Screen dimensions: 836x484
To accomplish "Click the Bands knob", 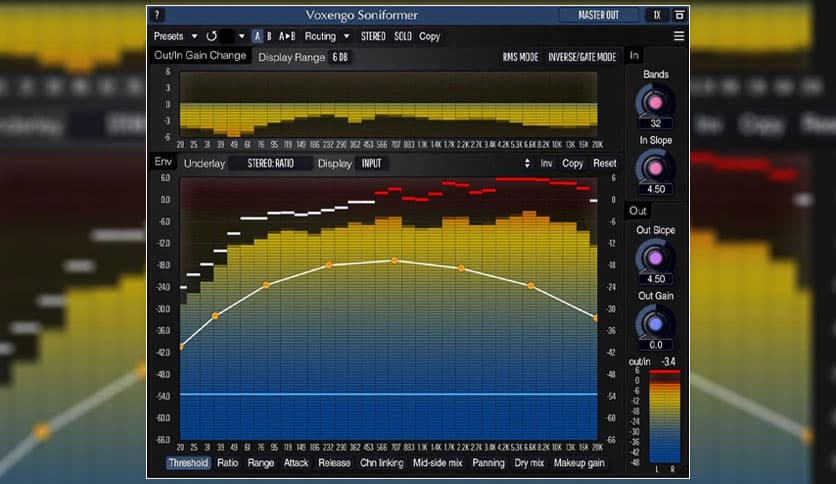I will 655,102.
